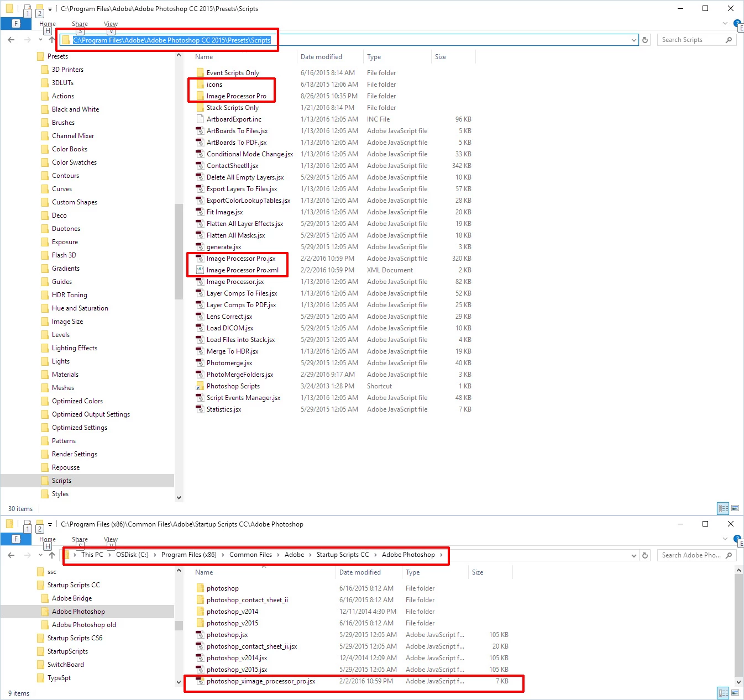Viewport: 744px width, 700px height.
Task: Switch Scripts window to details view
Action: coord(723,508)
